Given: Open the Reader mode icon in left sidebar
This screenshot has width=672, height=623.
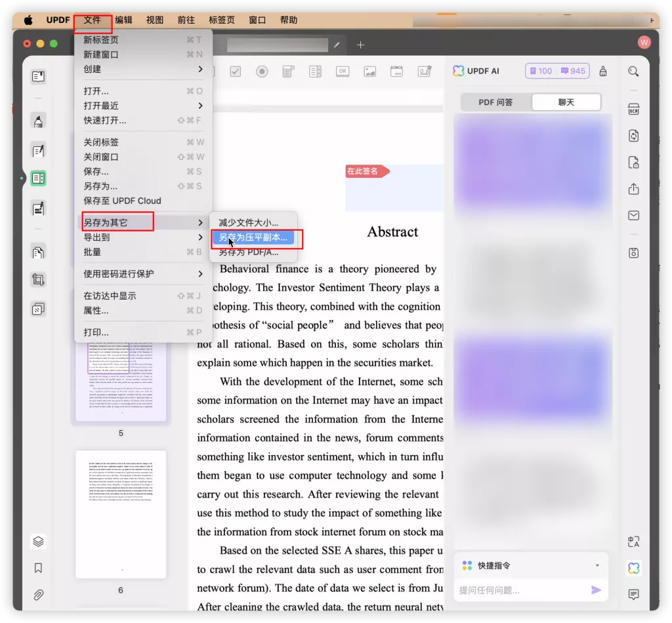Looking at the screenshot, I should coord(38,77).
